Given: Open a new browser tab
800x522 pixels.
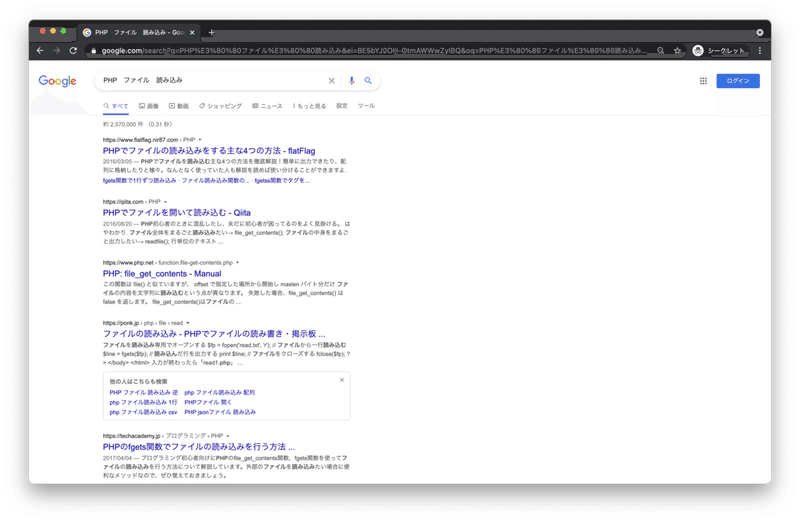Looking at the screenshot, I should (x=211, y=33).
